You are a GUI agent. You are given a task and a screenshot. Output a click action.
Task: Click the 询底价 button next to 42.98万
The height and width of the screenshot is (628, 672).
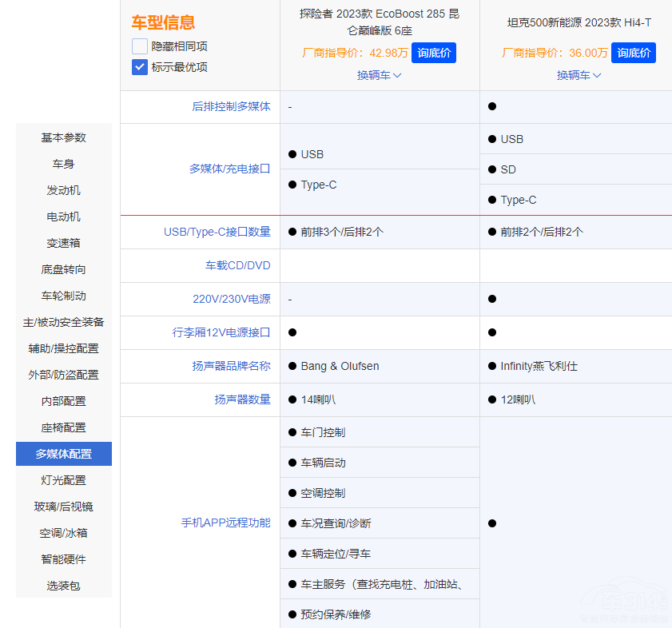(x=434, y=52)
